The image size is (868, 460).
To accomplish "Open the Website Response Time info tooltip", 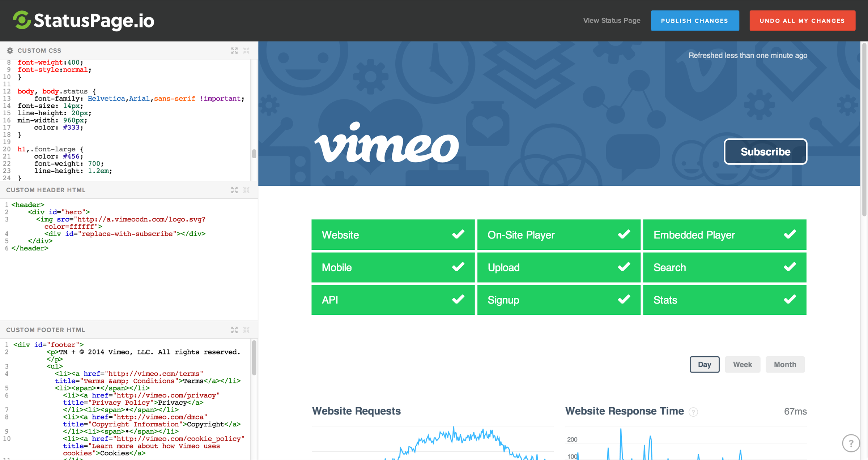I will [x=693, y=412].
